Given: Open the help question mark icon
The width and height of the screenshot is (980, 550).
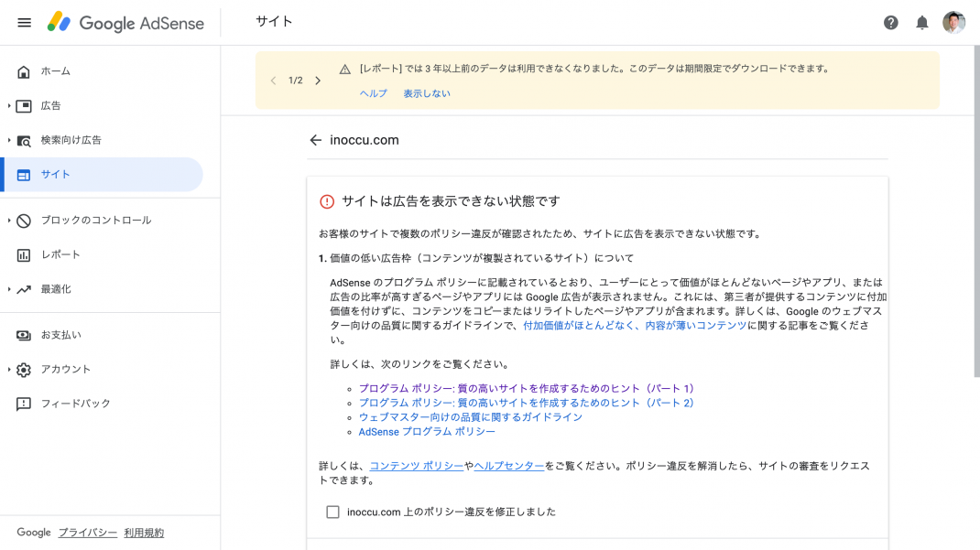Looking at the screenshot, I should click(890, 23).
